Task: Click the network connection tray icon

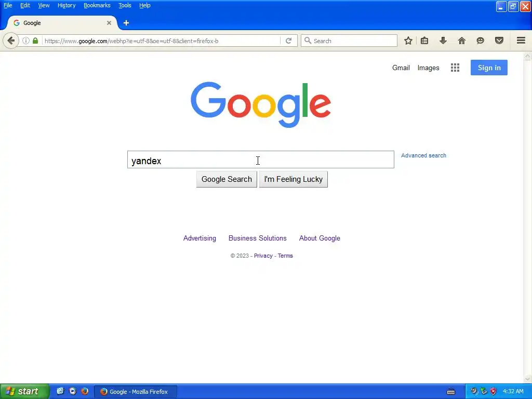Action: pos(484,391)
